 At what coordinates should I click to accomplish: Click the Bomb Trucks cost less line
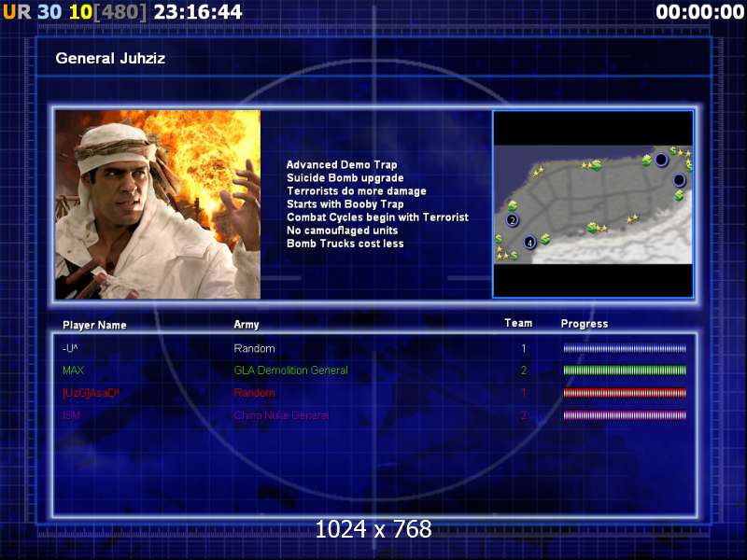coord(345,244)
